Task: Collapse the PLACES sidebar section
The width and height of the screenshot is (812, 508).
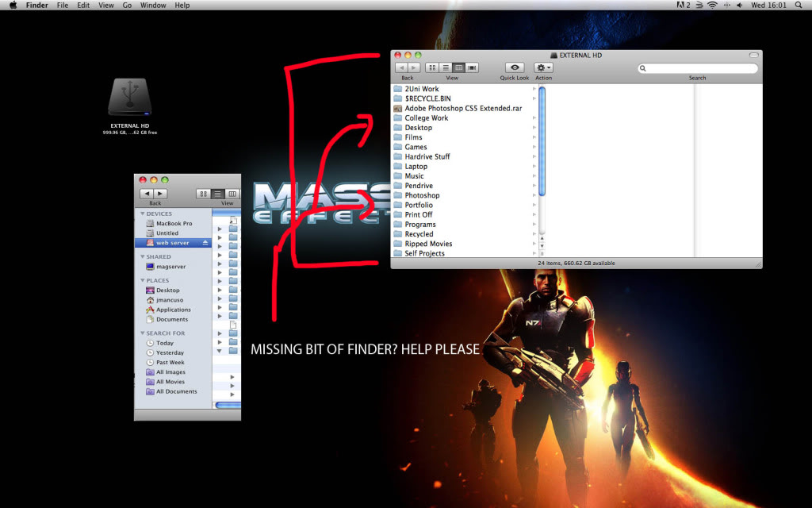Action: [x=143, y=280]
